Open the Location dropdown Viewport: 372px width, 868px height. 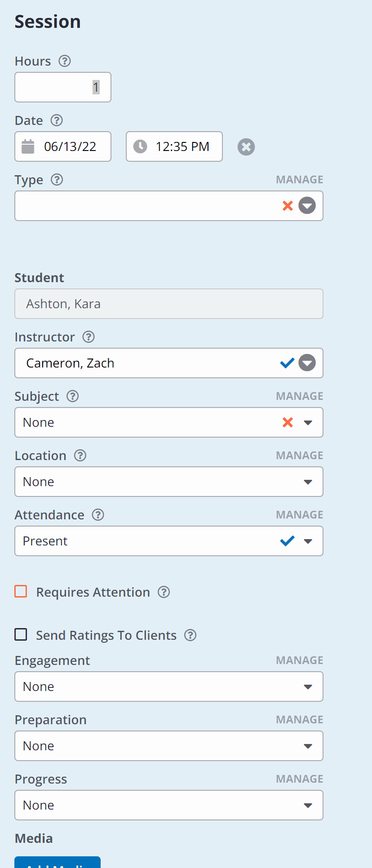[169, 482]
